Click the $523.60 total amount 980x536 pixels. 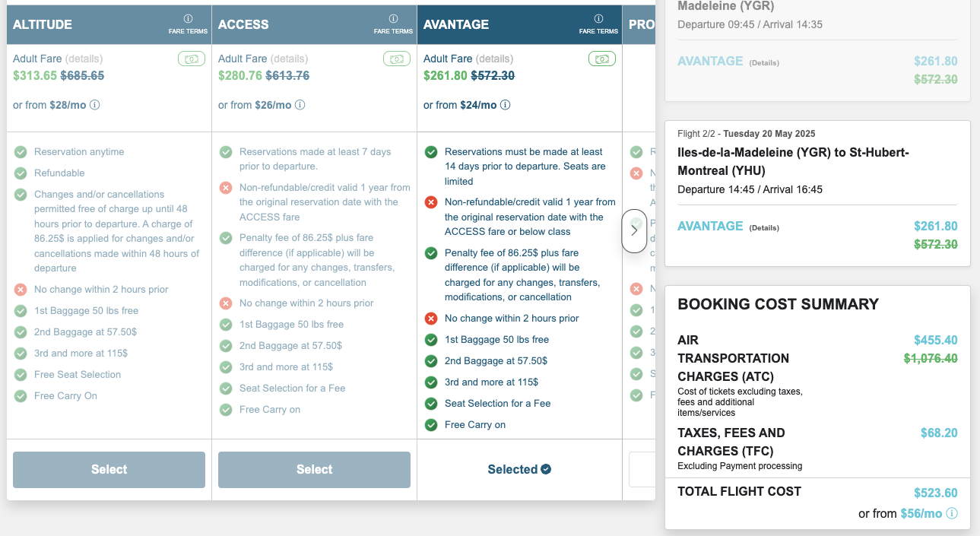(936, 493)
